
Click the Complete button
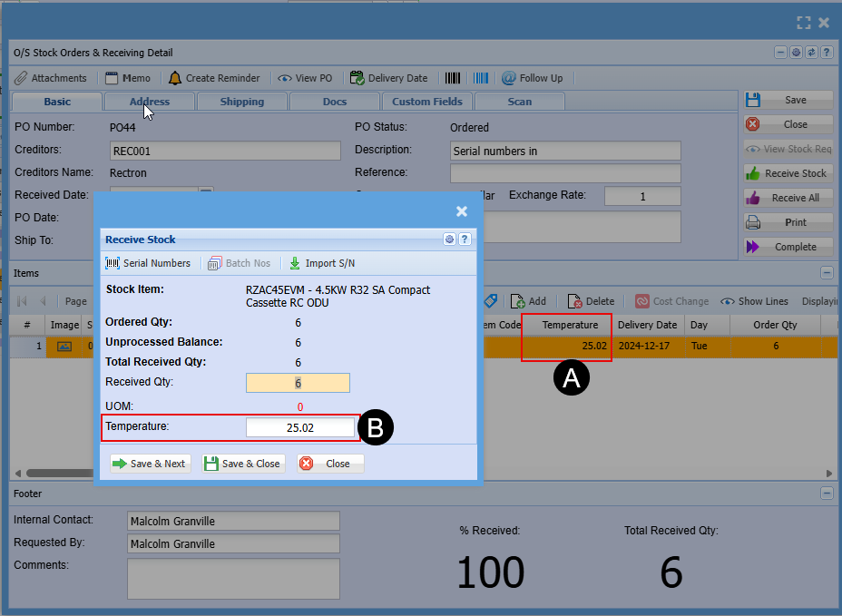click(x=787, y=247)
